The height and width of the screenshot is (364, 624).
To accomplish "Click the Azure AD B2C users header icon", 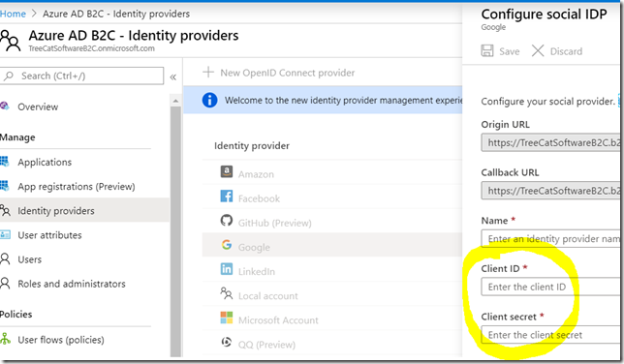I will click(10, 41).
